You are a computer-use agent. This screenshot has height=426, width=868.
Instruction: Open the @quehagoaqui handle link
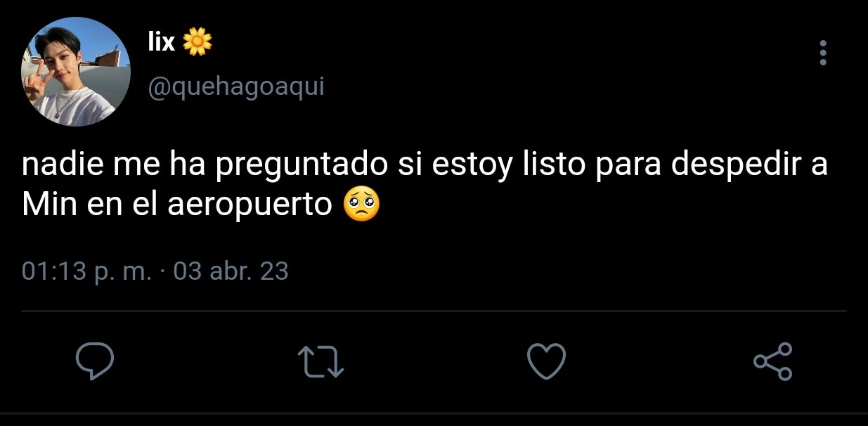235,89
